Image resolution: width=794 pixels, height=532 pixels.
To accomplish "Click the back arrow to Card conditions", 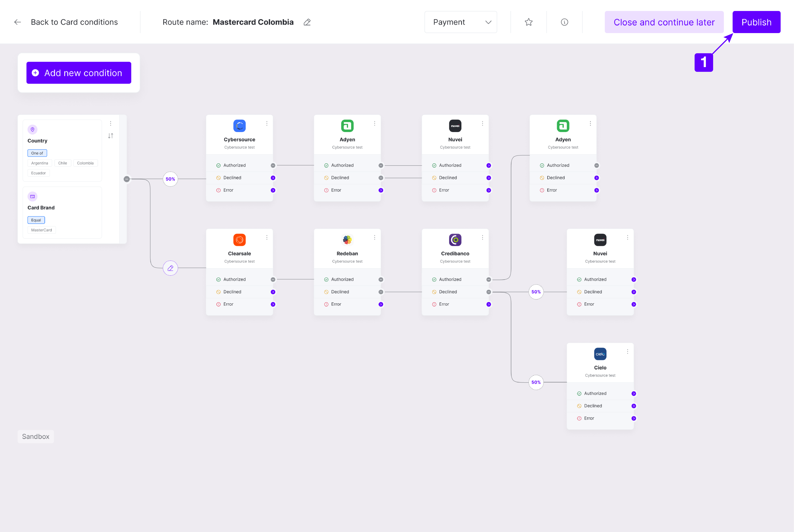I will pyautogui.click(x=18, y=22).
